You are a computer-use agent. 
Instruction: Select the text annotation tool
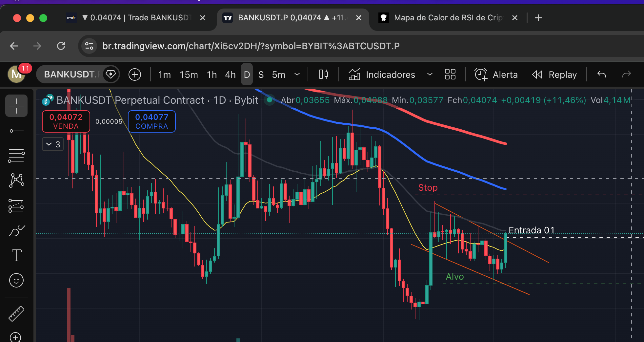pos(16,255)
